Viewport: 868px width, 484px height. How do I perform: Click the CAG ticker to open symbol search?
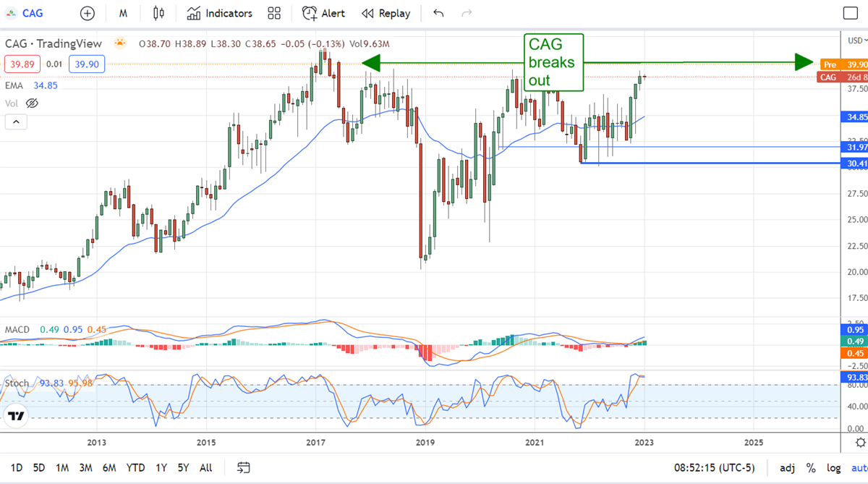point(31,13)
